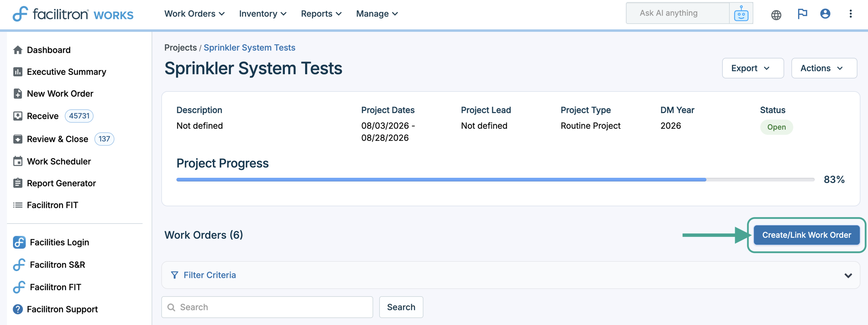Click the DM Year value 2026
The image size is (868, 325).
(x=670, y=126)
